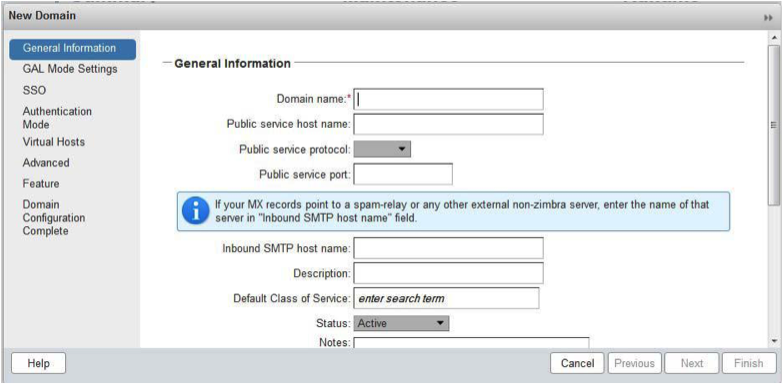Click the scrollbar down arrow
The height and width of the screenshot is (384, 782).
[x=774, y=341]
